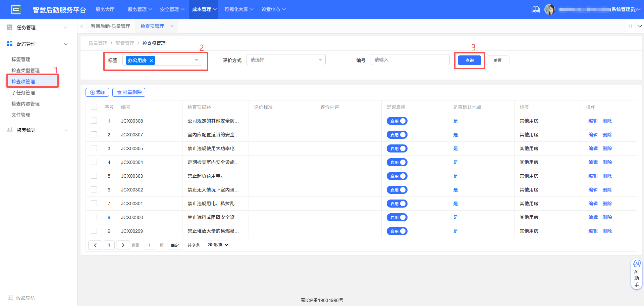Switch to the 智慧后勤-质量管理 tab
This screenshot has height=306, width=644.
coord(111,26)
